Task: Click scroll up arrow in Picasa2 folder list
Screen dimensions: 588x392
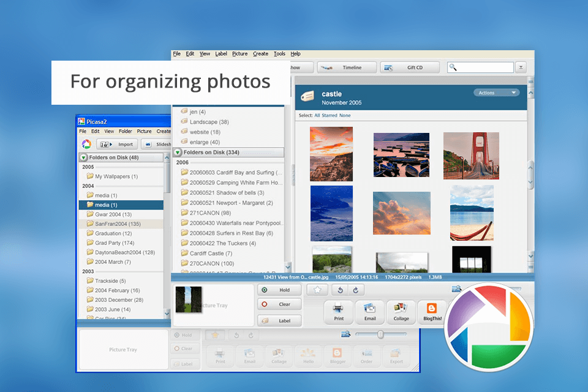Action: [167, 158]
